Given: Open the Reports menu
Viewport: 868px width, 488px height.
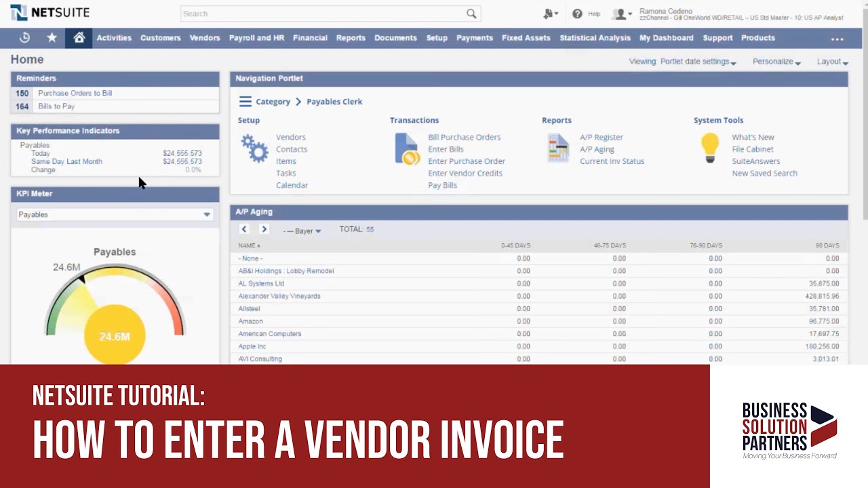Looking at the screenshot, I should pyautogui.click(x=351, y=38).
